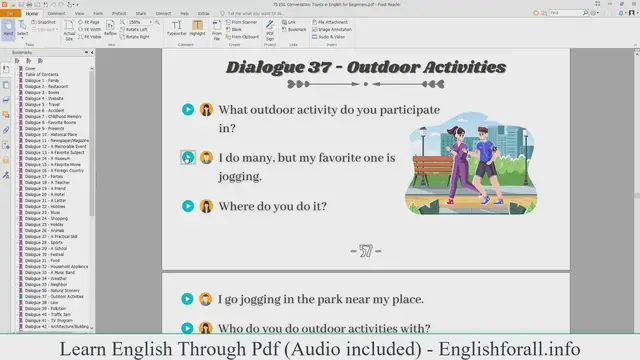Play audio for 'I go jogging in the park'
Image resolution: width=640 pixels, height=360 pixels.
[187, 299]
